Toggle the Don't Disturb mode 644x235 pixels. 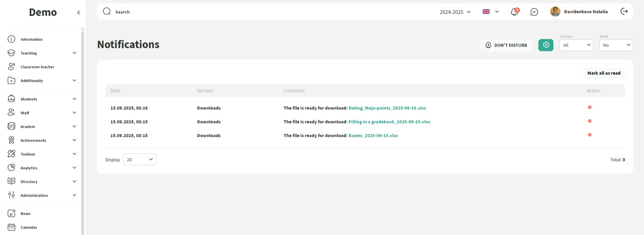point(506,45)
